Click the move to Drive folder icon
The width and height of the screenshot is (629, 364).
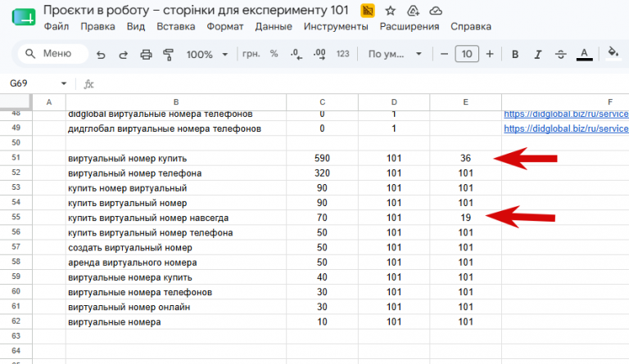pos(413,11)
